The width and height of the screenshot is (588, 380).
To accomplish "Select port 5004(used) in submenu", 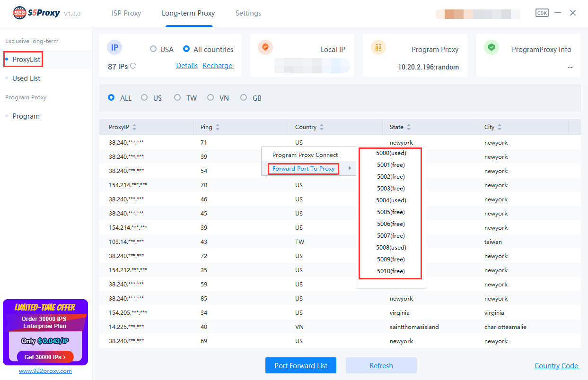I will (x=391, y=200).
